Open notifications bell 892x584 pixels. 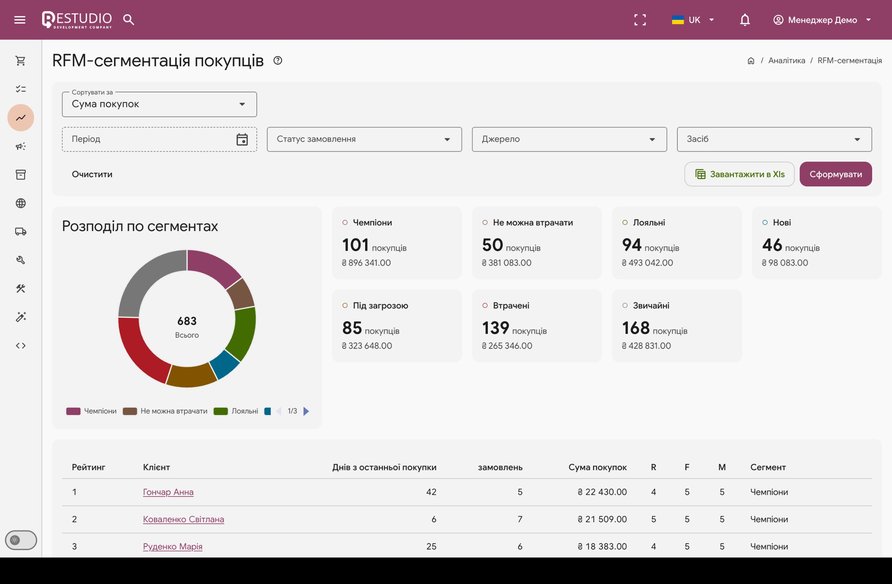(745, 20)
